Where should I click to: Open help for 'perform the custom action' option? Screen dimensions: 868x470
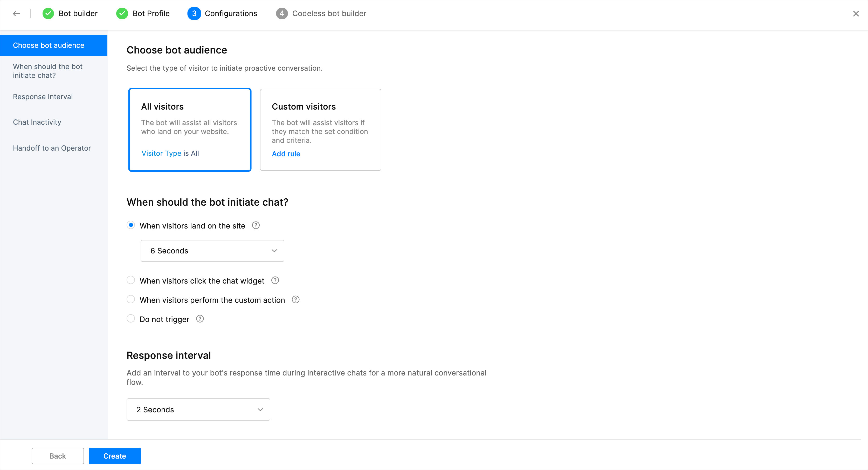295,300
